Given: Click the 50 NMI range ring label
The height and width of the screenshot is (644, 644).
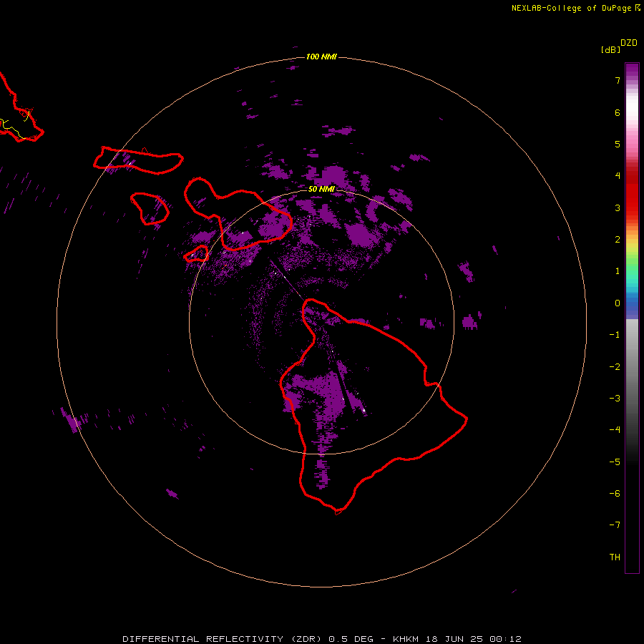Looking at the screenshot, I should pyautogui.click(x=321, y=189).
